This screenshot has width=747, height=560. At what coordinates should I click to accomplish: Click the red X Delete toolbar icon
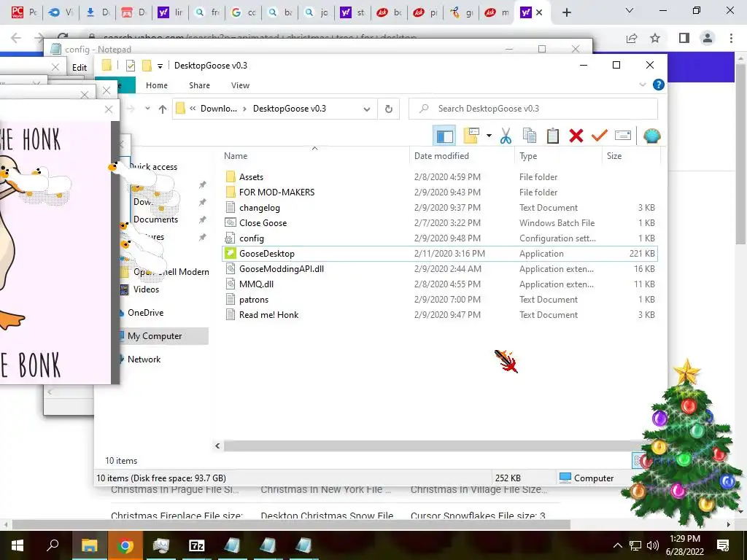[x=576, y=136]
